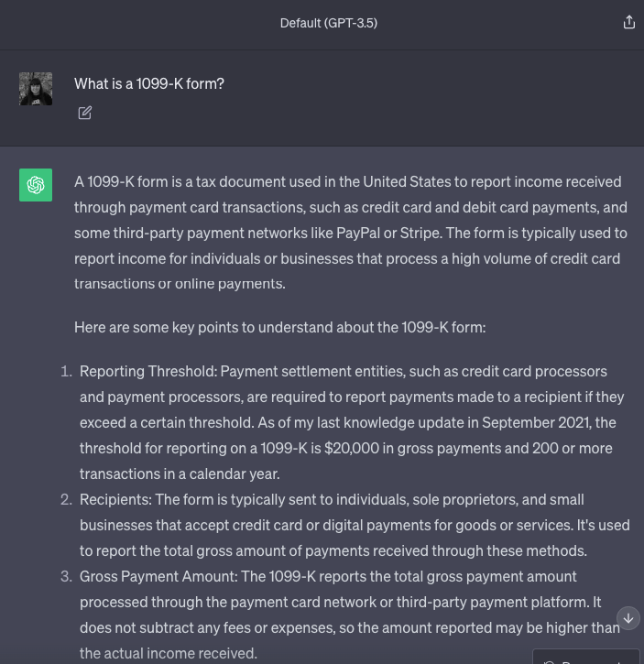Viewport: 644px width, 664px height.
Task: Click the green ChatGPT logo avatar
Action: 36,185
